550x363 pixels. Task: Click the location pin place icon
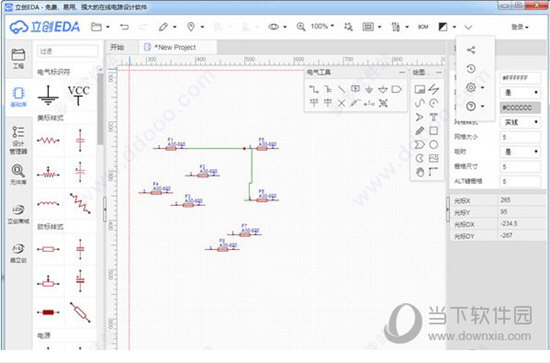[191, 27]
